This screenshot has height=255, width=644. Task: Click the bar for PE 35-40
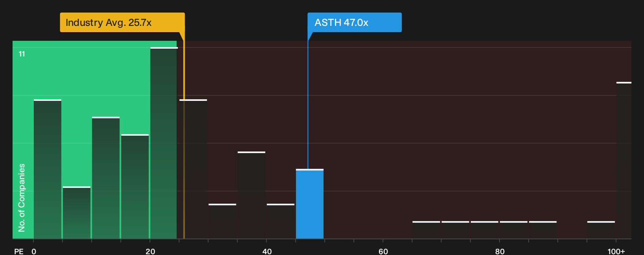(x=251, y=195)
